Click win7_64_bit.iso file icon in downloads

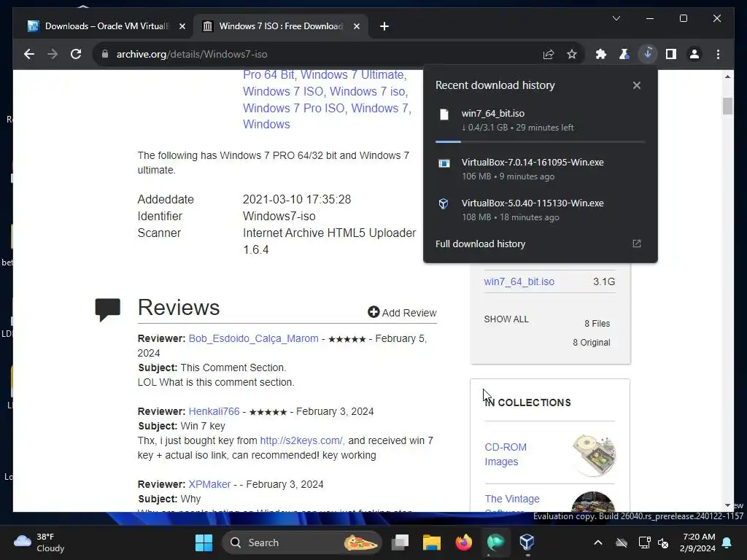444,114
